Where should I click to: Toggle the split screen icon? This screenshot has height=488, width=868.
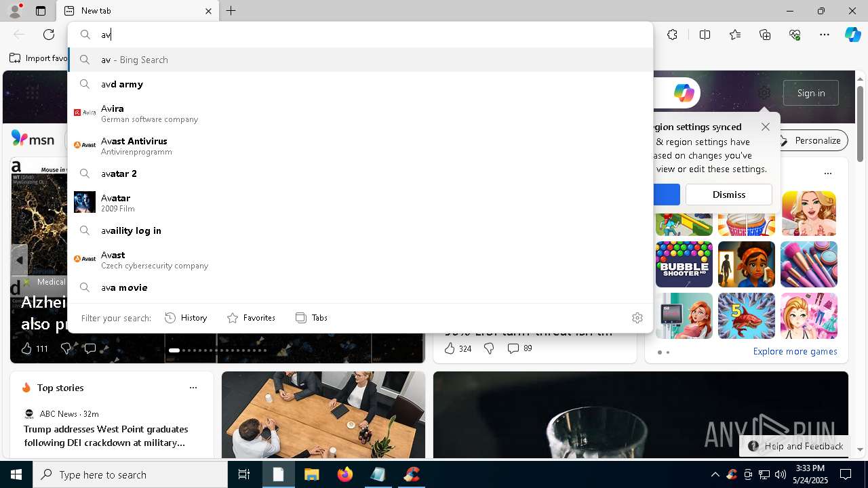coord(705,35)
